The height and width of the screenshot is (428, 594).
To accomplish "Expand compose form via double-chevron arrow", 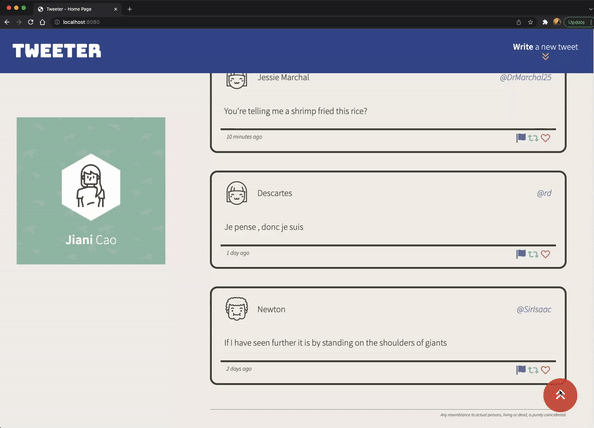I will tap(545, 56).
